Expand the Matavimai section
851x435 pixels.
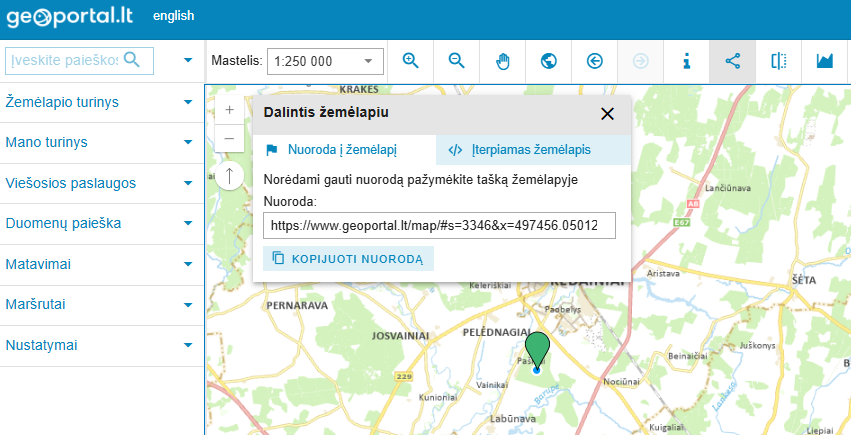tap(98, 264)
